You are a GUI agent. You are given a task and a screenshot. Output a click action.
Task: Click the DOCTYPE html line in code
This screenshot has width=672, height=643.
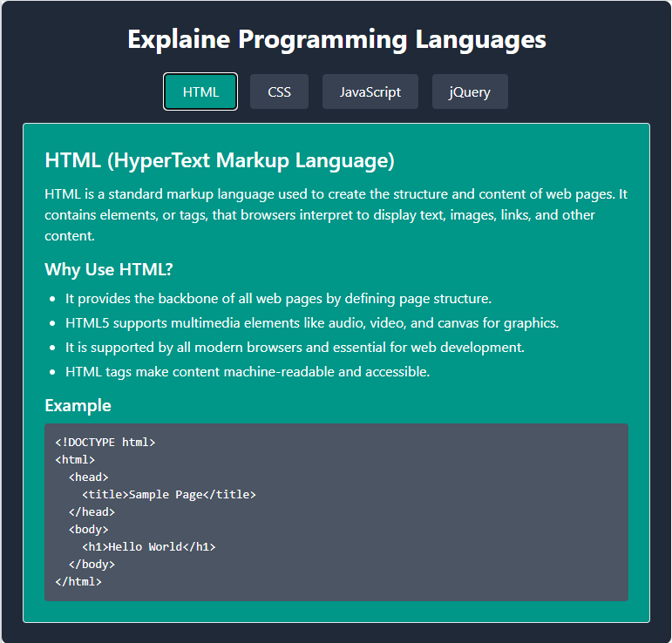pyautogui.click(x=105, y=442)
